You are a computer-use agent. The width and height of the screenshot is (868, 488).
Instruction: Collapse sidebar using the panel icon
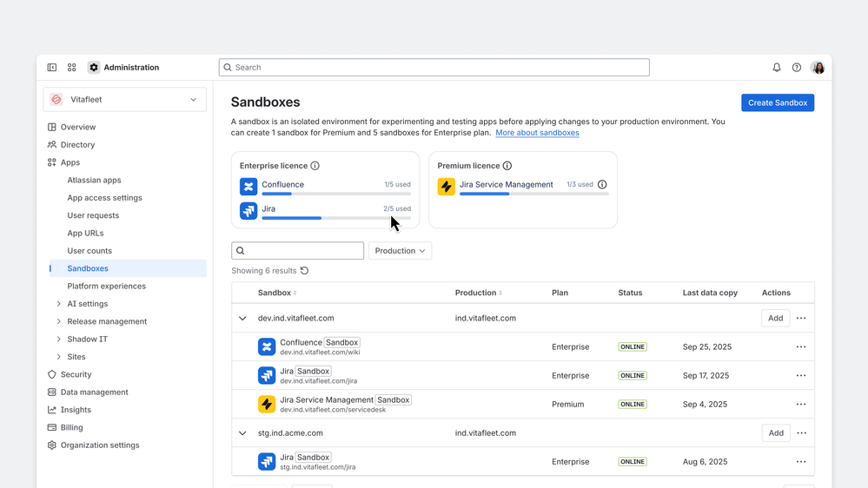coord(52,68)
